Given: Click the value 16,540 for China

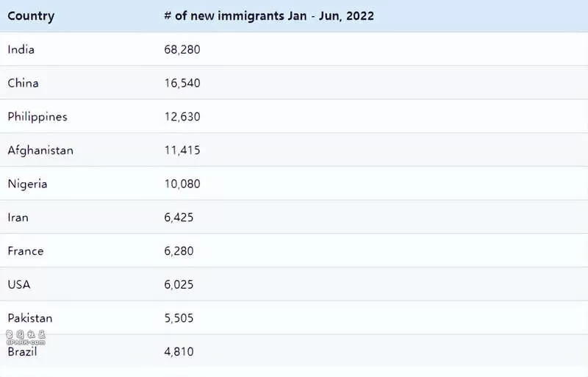Looking at the screenshot, I should pyautogui.click(x=182, y=83).
